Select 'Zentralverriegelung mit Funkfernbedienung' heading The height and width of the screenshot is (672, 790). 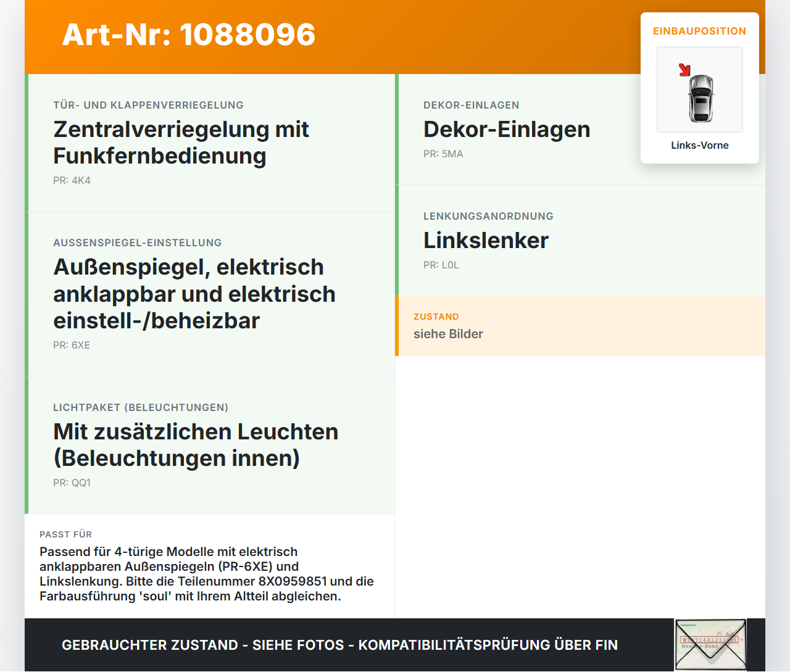click(181, 143)
